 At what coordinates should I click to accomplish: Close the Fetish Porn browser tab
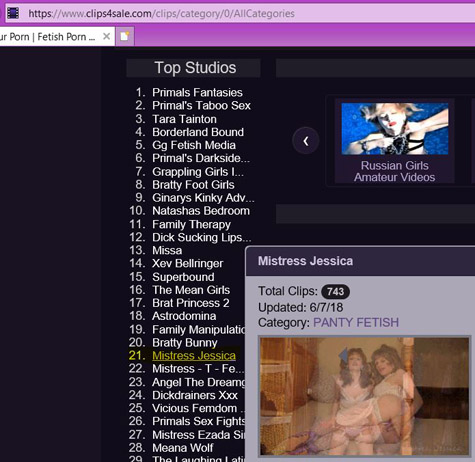pyautogui.click(x=106, y=36)
